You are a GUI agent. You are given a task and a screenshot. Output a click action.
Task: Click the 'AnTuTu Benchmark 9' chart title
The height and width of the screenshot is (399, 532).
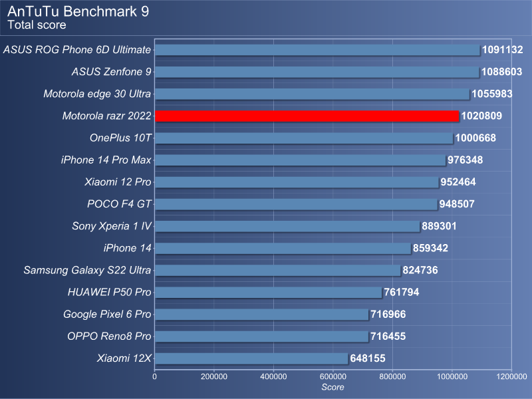pos(78,11)
